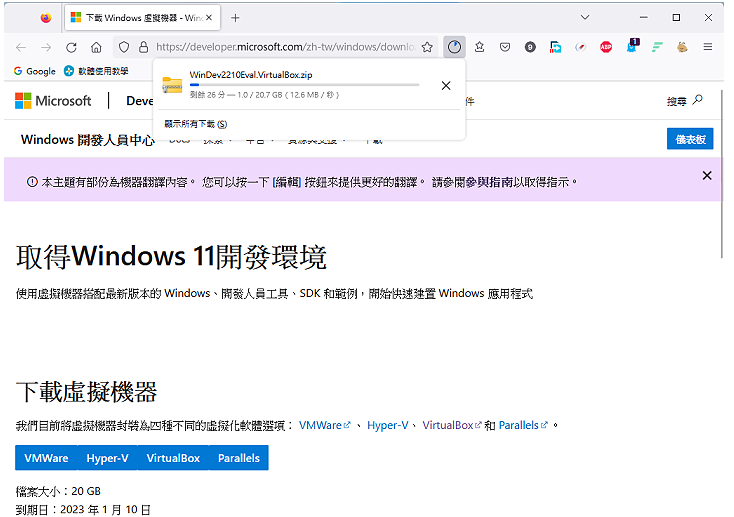This screenshot has height=517, width=734.
Task: Follow the Parallels external link
Action: point(523,425)
